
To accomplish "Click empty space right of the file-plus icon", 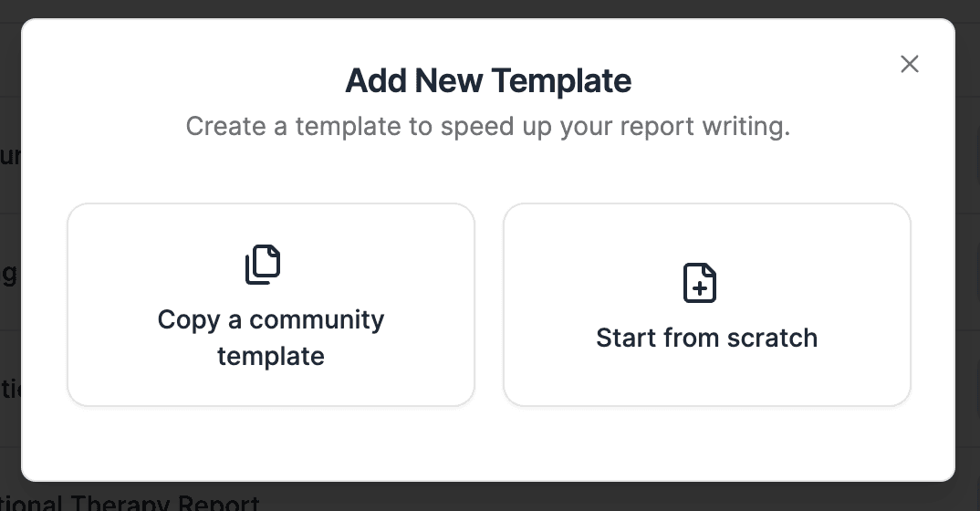I will coord(821,283).
